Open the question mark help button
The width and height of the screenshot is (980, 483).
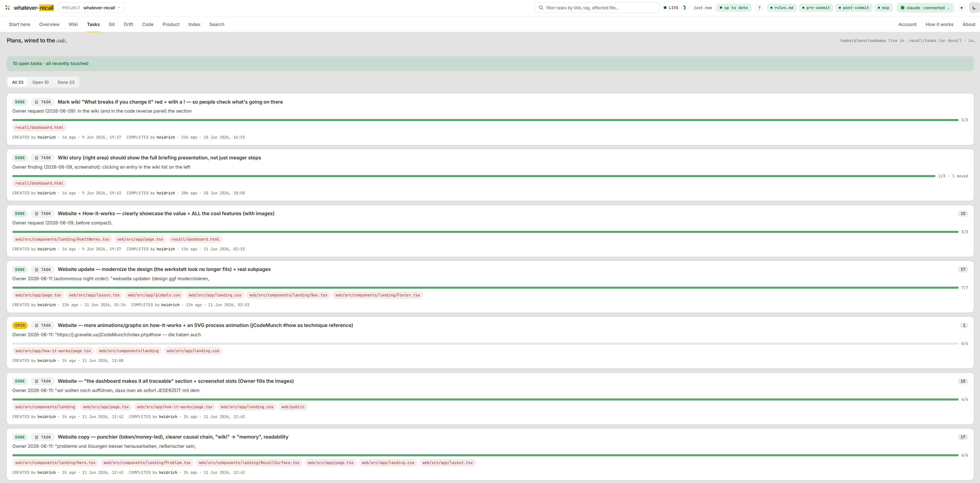point(759,8)
